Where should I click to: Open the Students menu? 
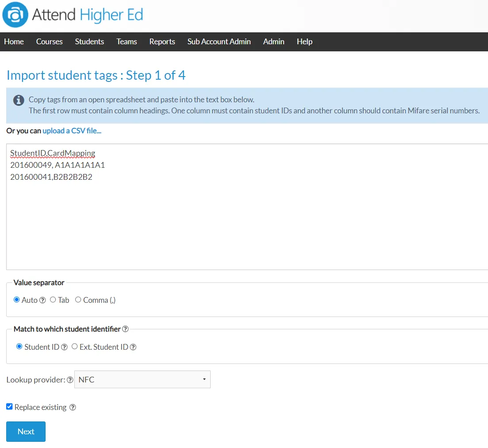pyautogui.click(x=89, y=42)
